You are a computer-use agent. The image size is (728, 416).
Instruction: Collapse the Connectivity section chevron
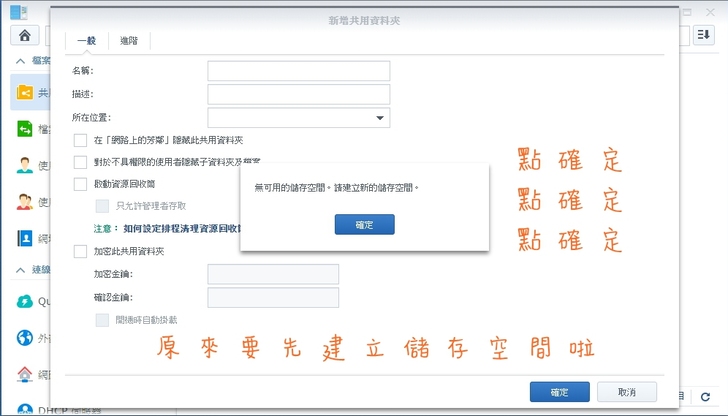(x=20, y=270)
